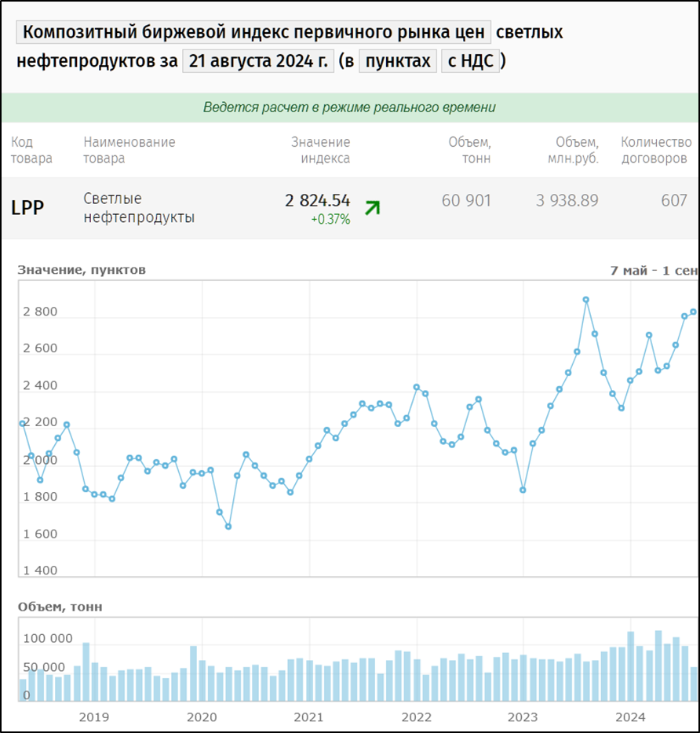This screenshot has height=733, width=700.
Task: Click the latest rightmost data point on chart
Action: point(694,312)
